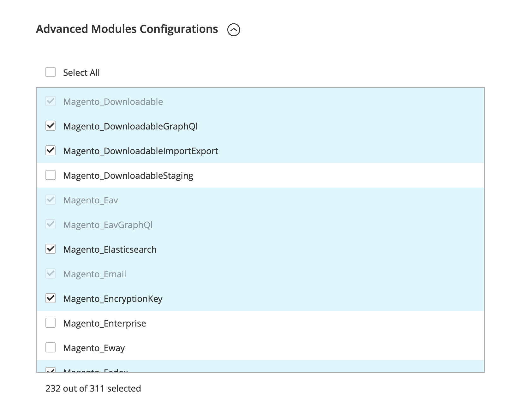
Task: Click the disabled Magento_Downloadable checkbox
Action: [x=51, y=101]
